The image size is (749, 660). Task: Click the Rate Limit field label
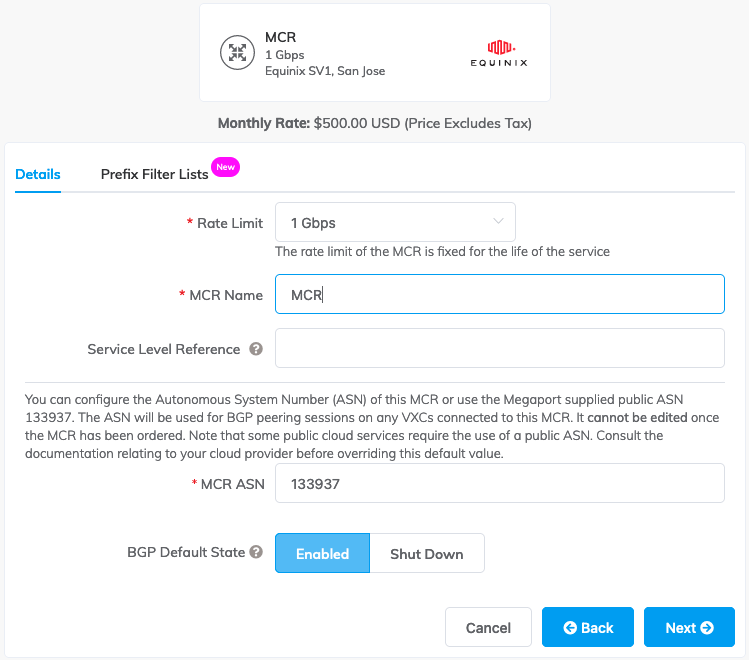coord(229,223)
